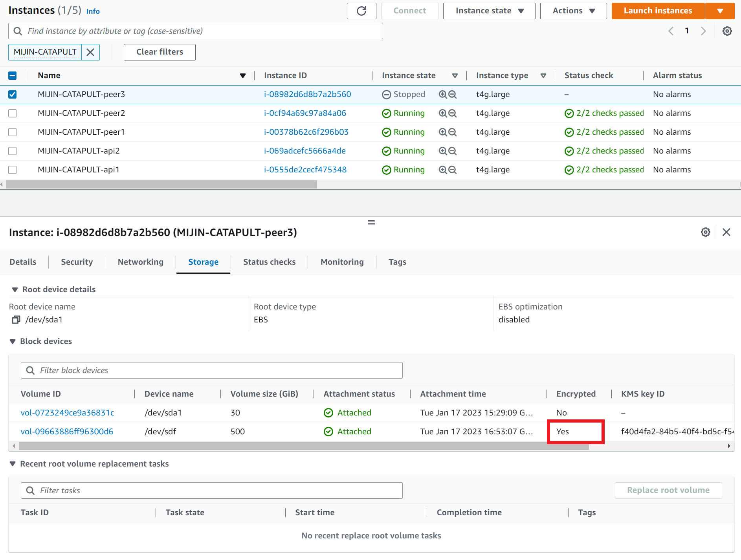The height and width of the screenshot is (560, 741).
Task: Click magnifier icon in block device filter
Action: tap(30, 370)
